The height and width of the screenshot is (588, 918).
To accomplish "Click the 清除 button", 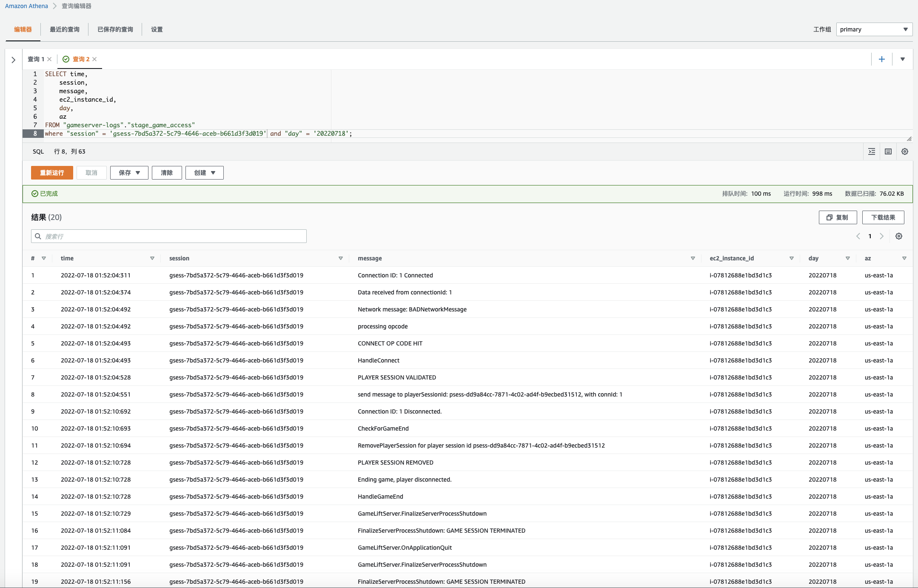I will point(167,173).
